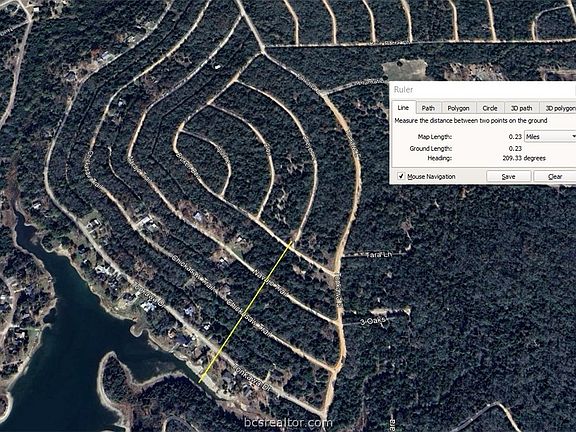
Task: Click the Map Length value 0.23
Action: pos(515,136)
